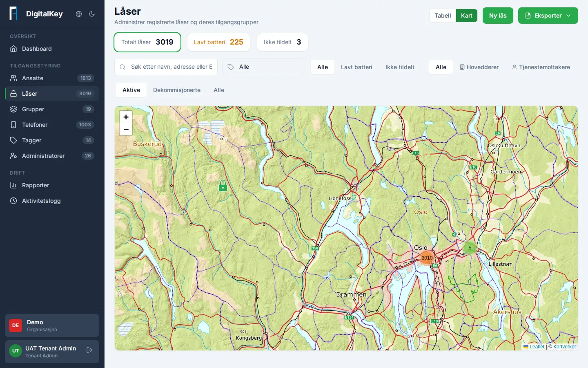588x368 pixels.
Task: Zoom in on the map
Action: point(126,117)
